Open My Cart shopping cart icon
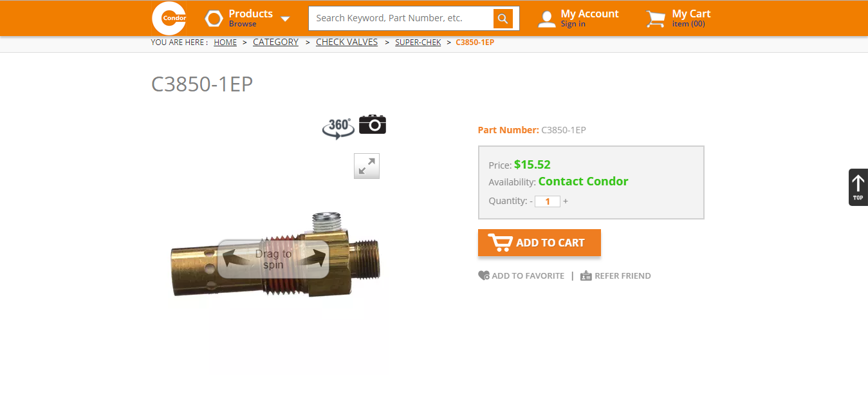 [x=655, y=19]
